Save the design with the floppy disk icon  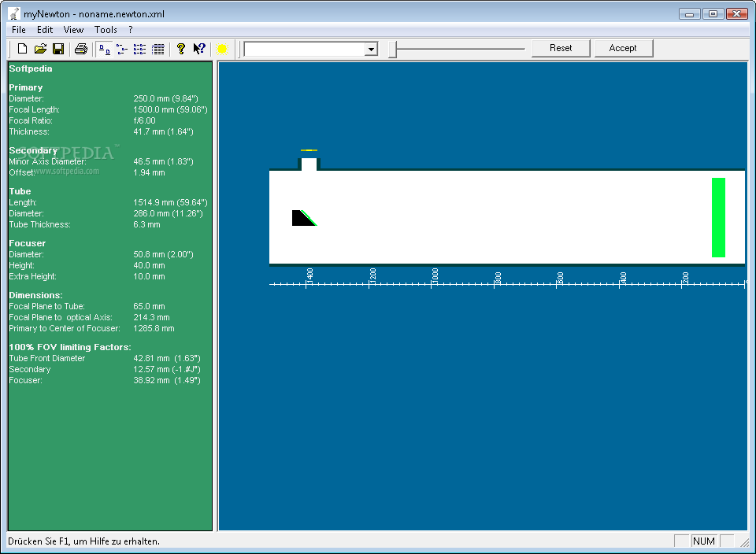click(x=58, y=49)
